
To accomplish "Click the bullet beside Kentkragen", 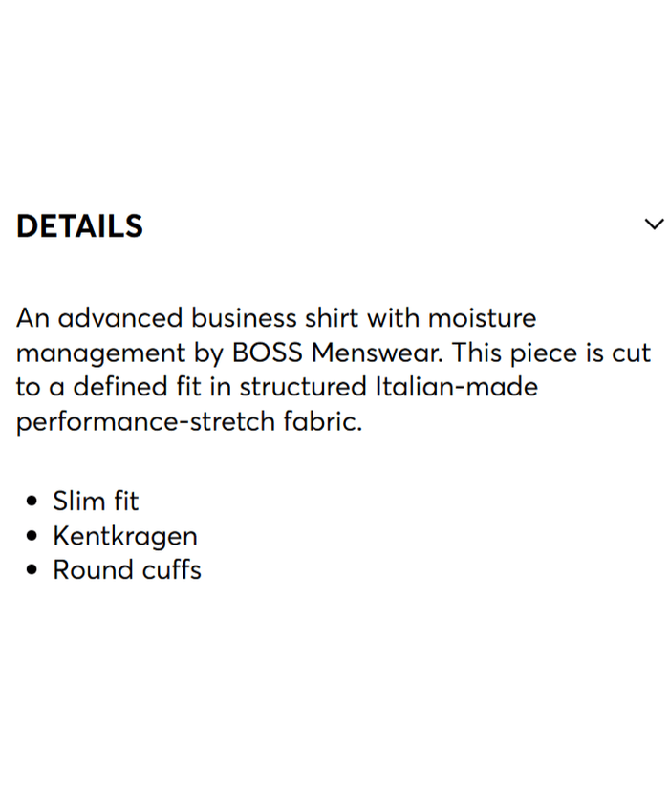I will (34, 537).
